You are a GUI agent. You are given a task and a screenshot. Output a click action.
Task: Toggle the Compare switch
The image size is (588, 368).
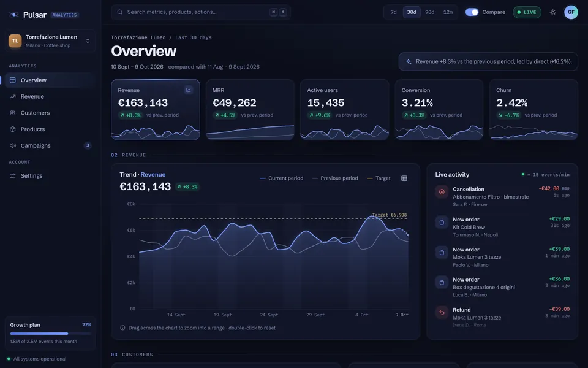[472, 12]
